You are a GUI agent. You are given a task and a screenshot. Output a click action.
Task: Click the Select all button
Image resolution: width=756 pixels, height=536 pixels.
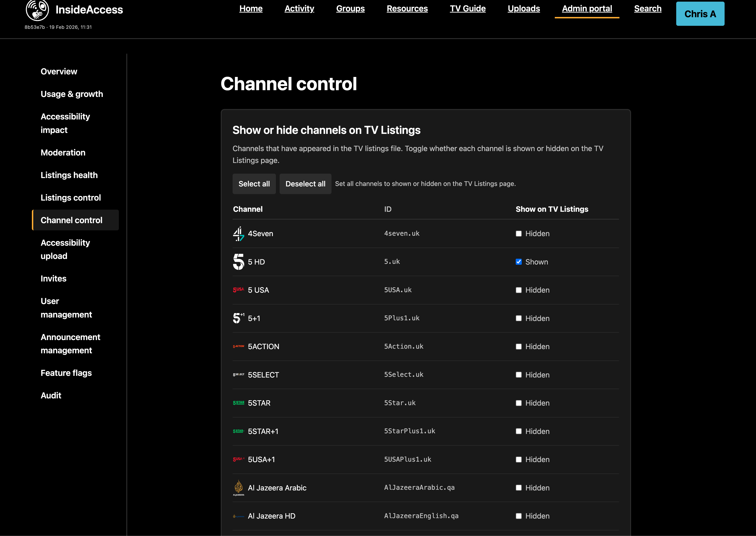tap(254, 183)
